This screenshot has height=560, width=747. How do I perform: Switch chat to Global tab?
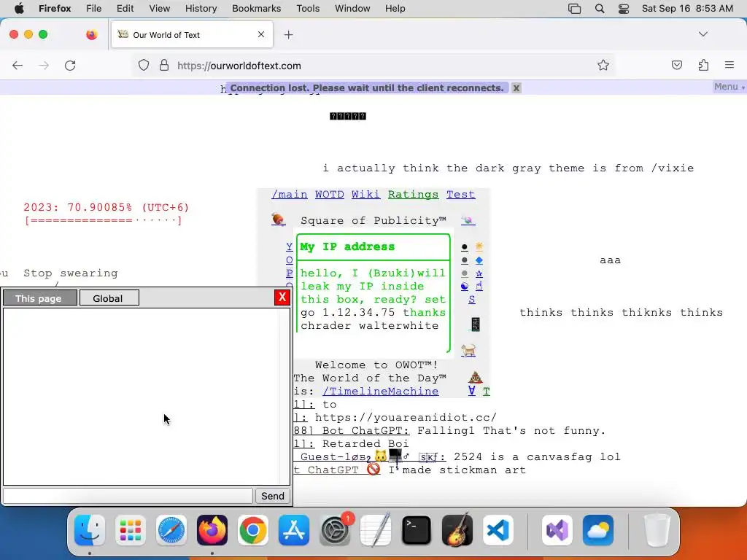pos(109,298)
